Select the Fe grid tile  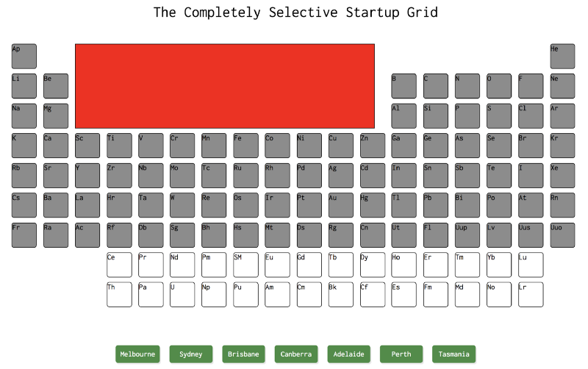tap(245, 146)
